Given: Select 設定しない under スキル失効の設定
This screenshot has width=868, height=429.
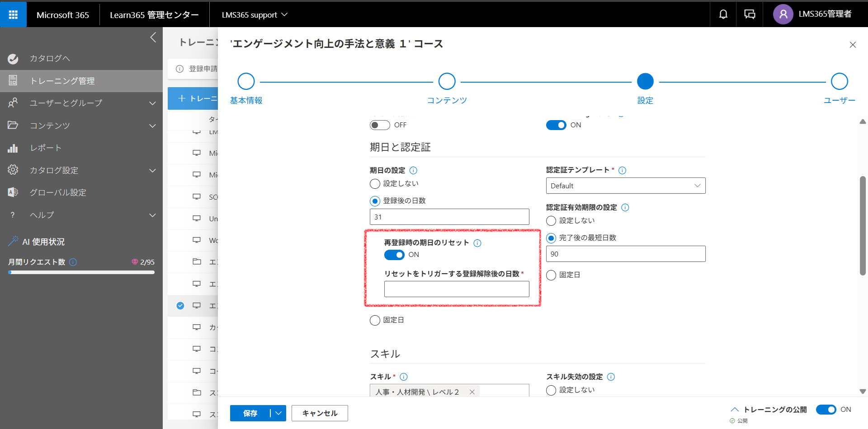Looking at the screenshot, I should click(551, 390).
